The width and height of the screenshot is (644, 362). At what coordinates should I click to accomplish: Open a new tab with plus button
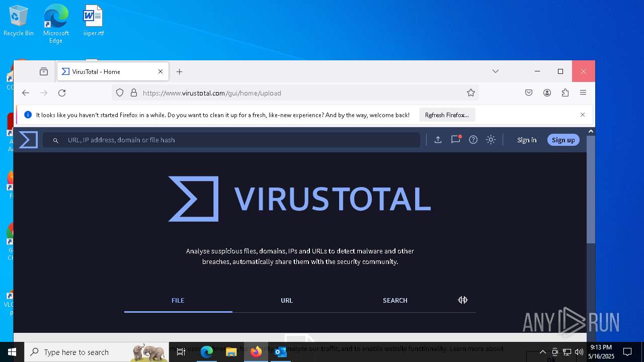179,72
